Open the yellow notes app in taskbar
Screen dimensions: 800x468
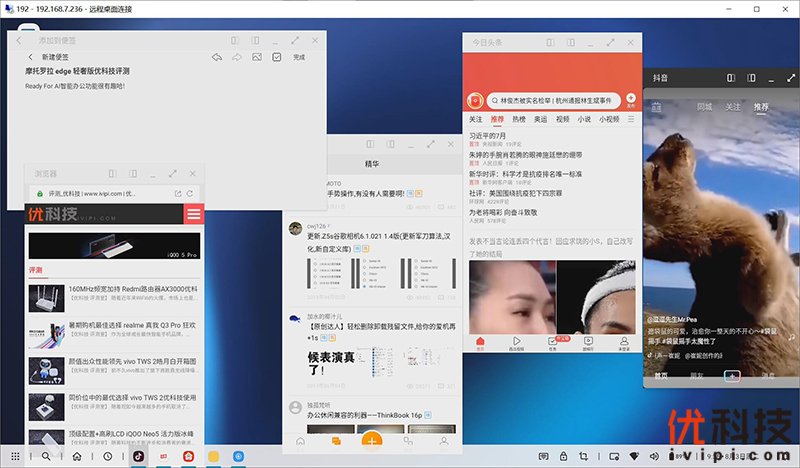(214, 456)
